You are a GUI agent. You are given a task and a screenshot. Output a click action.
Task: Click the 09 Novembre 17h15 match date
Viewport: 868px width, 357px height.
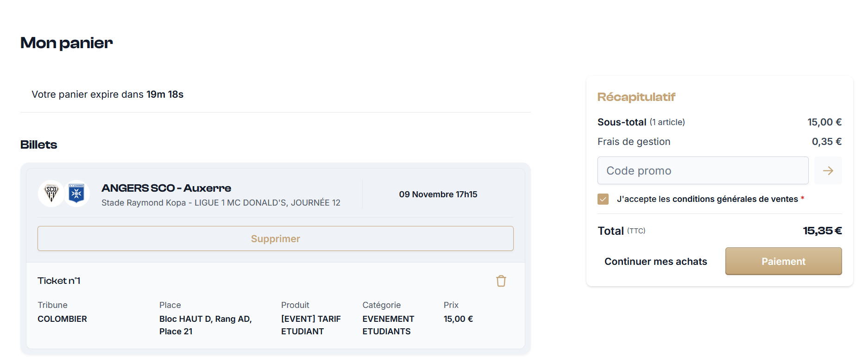(x=438, y=194)
